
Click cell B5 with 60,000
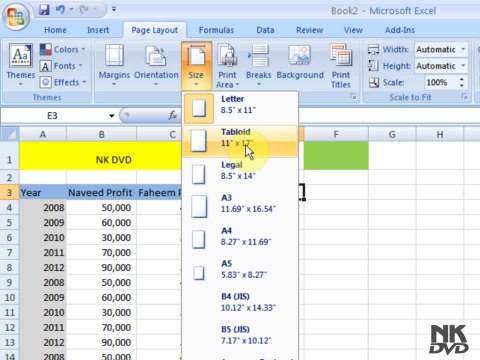pos(101,223)
